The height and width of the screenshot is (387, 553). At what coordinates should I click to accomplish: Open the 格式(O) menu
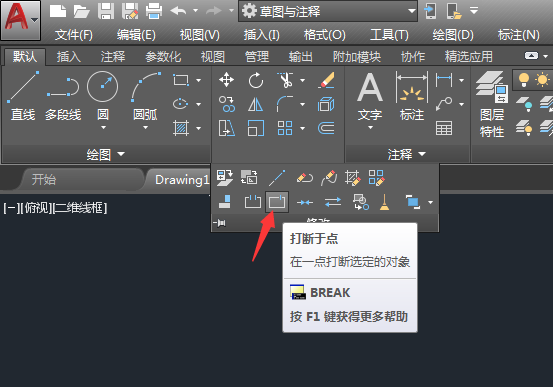325,35
